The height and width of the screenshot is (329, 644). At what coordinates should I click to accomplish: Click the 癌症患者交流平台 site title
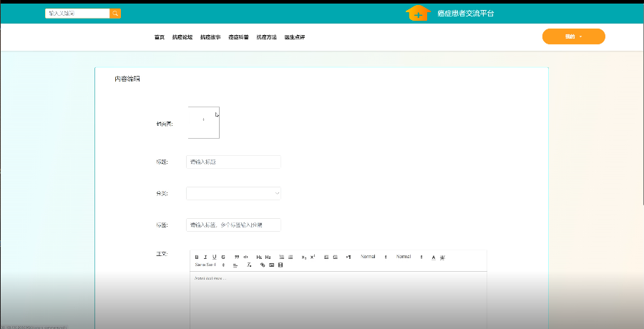[x=465, y=13]
